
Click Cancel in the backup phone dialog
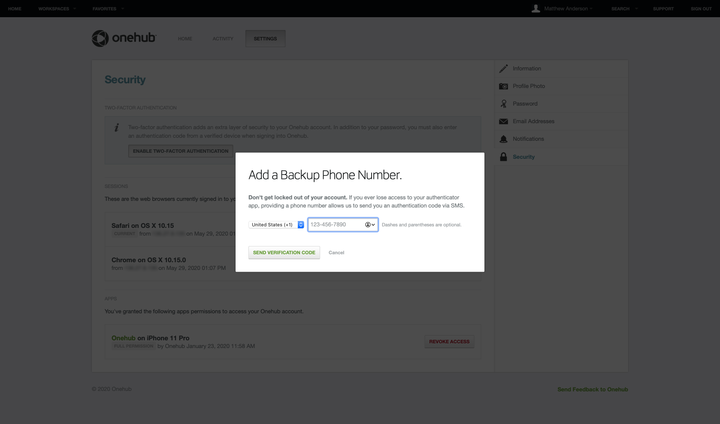pyautogui.click(x=336, y=253)
